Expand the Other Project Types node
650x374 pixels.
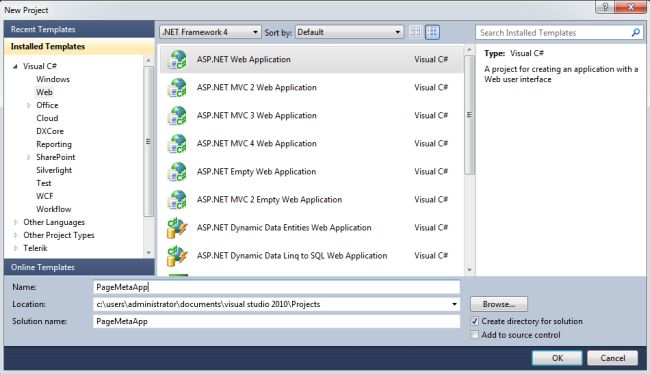[16, 235]
